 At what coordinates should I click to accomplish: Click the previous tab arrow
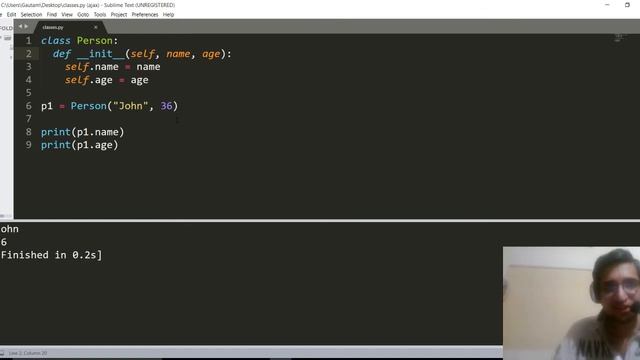click(20, 27)
